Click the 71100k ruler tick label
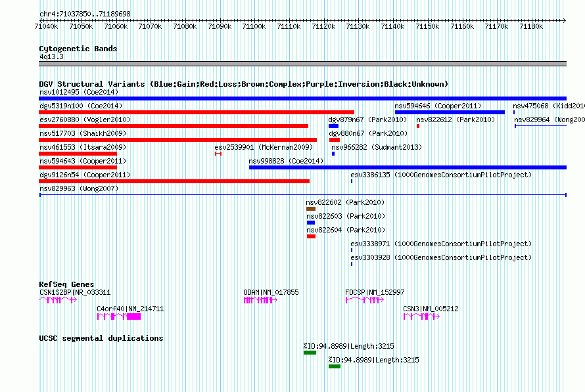Image resolution: width=585 pixels, height=392 pixels. point(254,26)
